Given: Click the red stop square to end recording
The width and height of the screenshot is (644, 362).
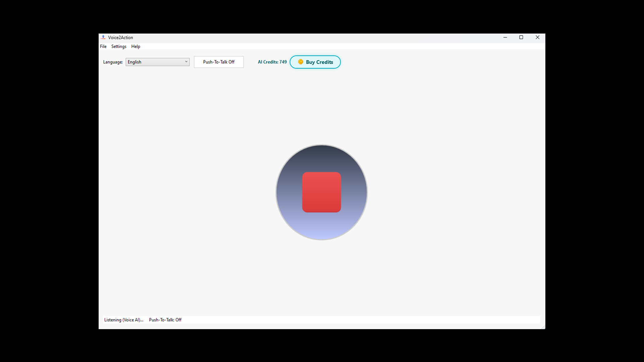Looking at the screenshot, I should [x=321, y=192].
